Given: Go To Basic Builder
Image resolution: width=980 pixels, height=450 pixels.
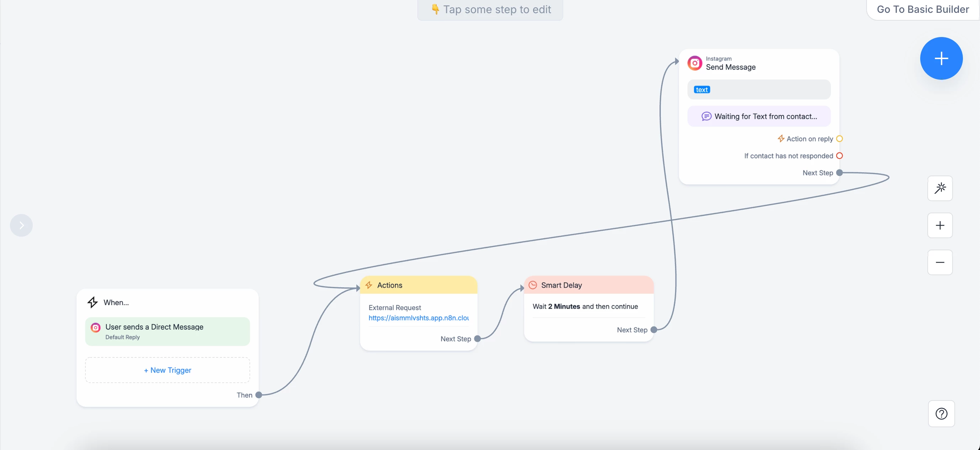Looking at the screenshot, I should [923, 9].
